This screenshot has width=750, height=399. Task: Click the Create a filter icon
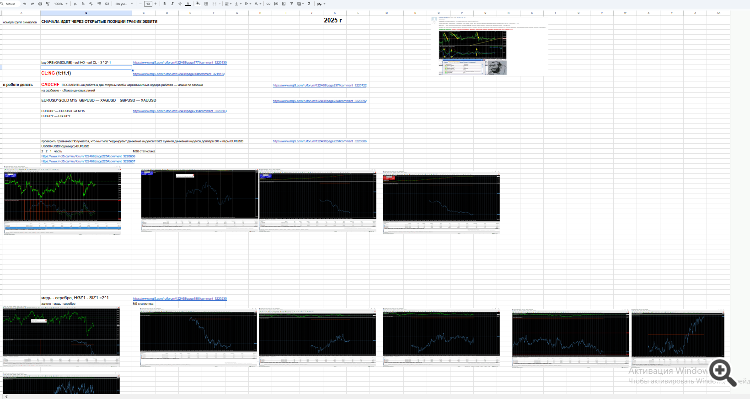tap(291, 3)
